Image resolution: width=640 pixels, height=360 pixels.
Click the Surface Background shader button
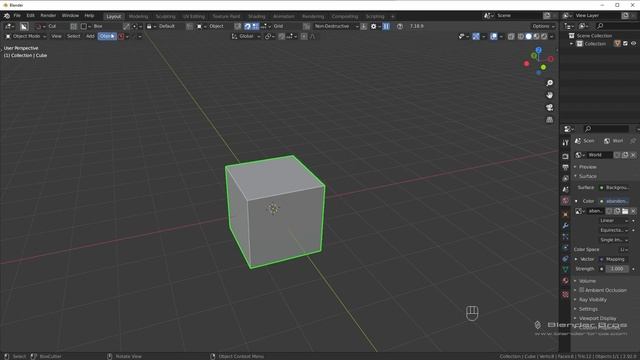coord(617,187)
